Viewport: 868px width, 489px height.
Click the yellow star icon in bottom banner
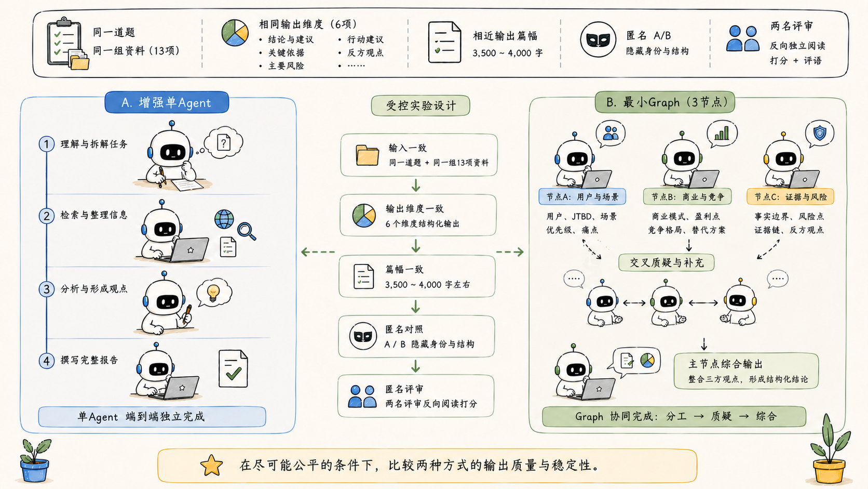click(x=212, y=465)
